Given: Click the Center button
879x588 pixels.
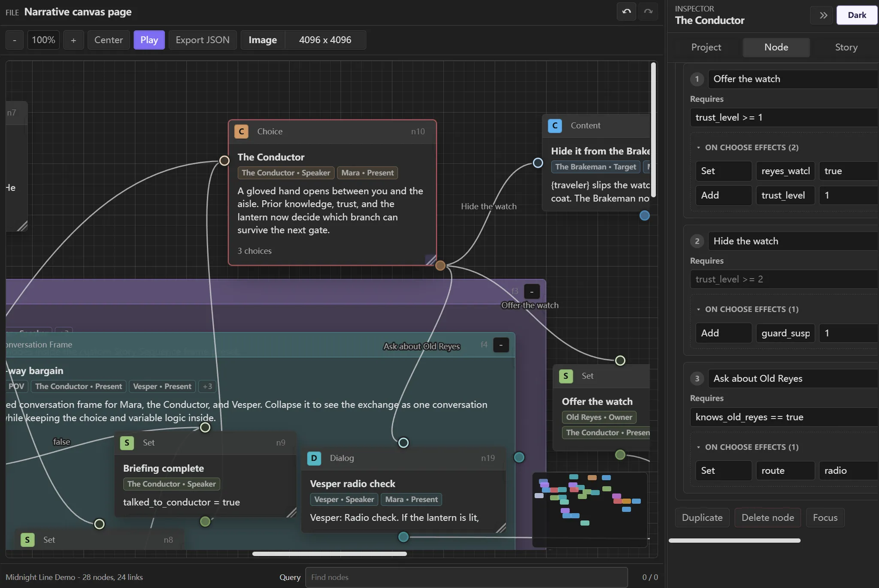Looking at the screenshot, I should pyautogui.click(x=109, y=40).
